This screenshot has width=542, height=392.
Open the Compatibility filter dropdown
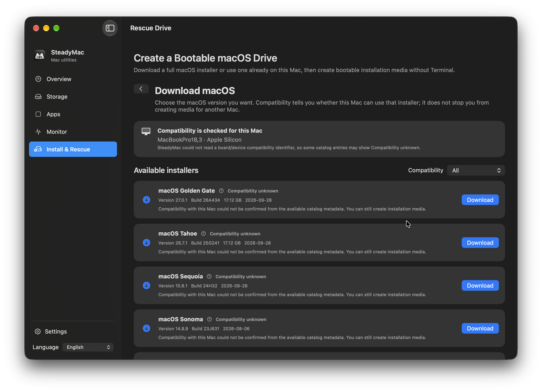[476, 171]
